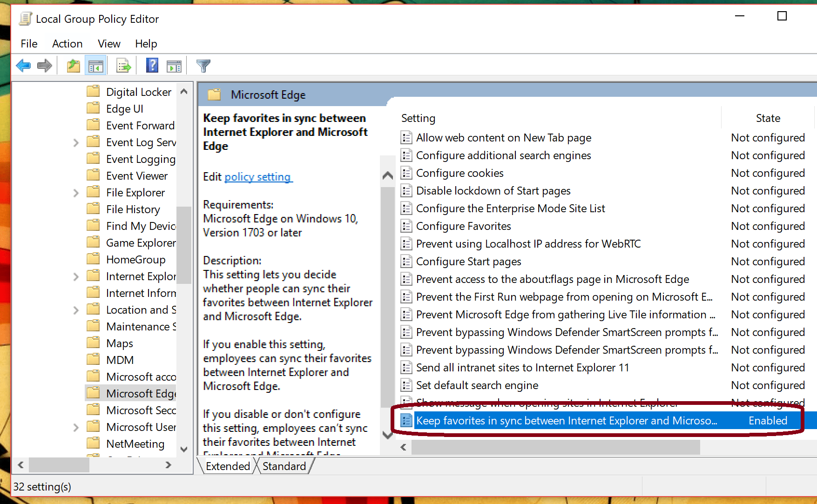This screenshot has width=817, height=504.
Task: Select the Microsoft account tree item
Action: tap(141, 377)
